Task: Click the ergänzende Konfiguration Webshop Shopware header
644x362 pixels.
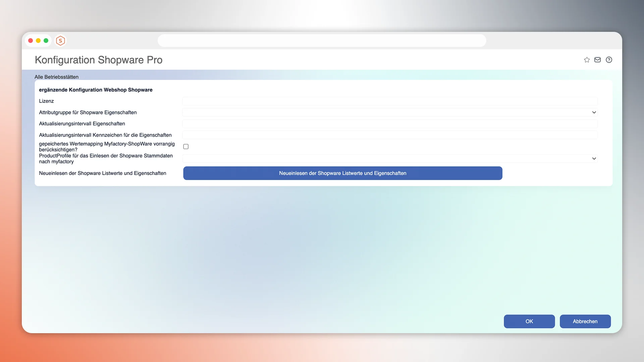Action: [x=96, y=90]
